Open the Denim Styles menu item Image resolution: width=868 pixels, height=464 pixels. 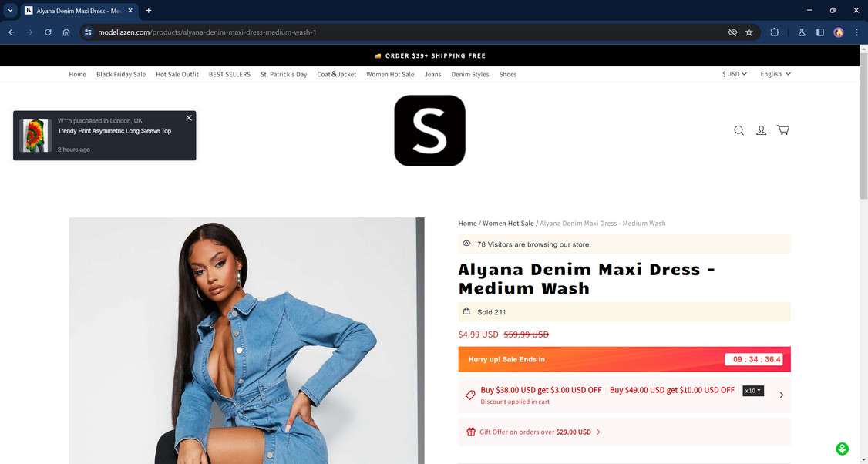(x=470, y=74)
